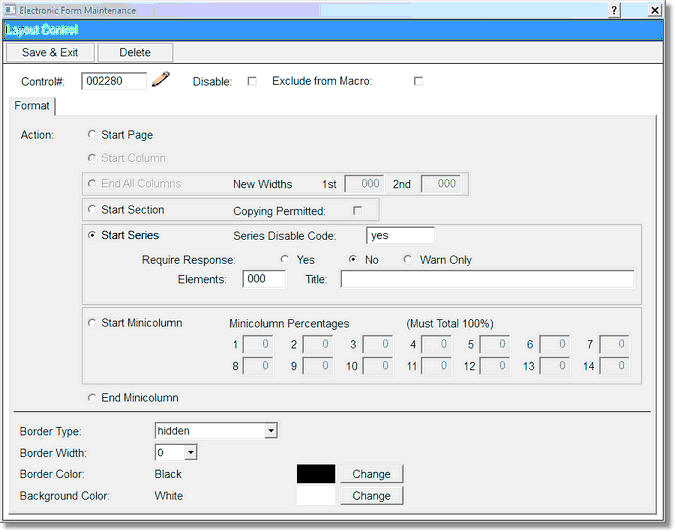Click the 1st new width field
The height and width of the screenshot is (532, 675).
click(x=365, y=184)
